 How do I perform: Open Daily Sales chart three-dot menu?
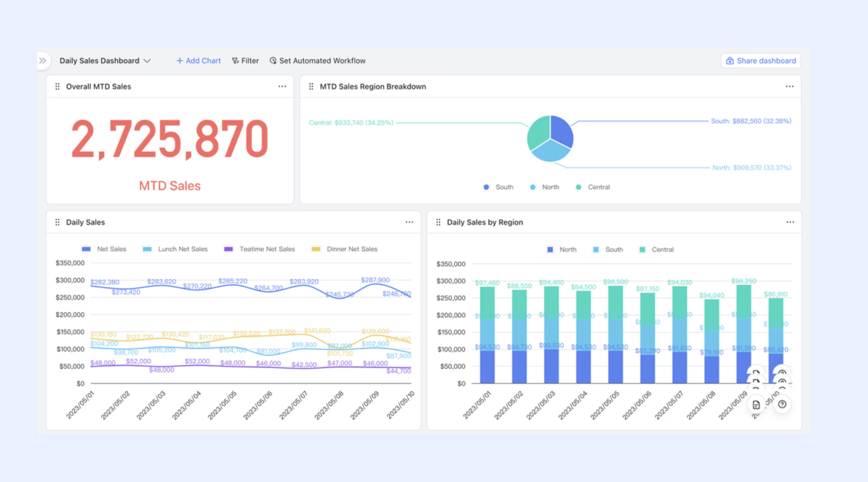click(x=409, y=222)
